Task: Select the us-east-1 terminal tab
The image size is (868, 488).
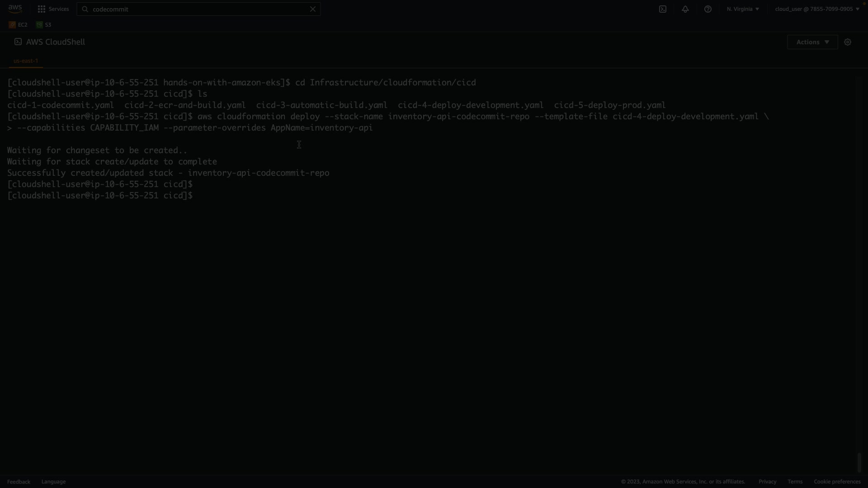Action: click(x=26, y=61)
